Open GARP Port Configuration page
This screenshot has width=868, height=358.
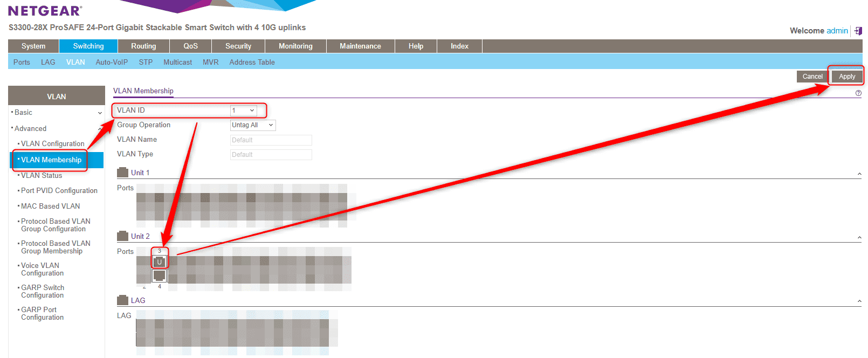42,314
